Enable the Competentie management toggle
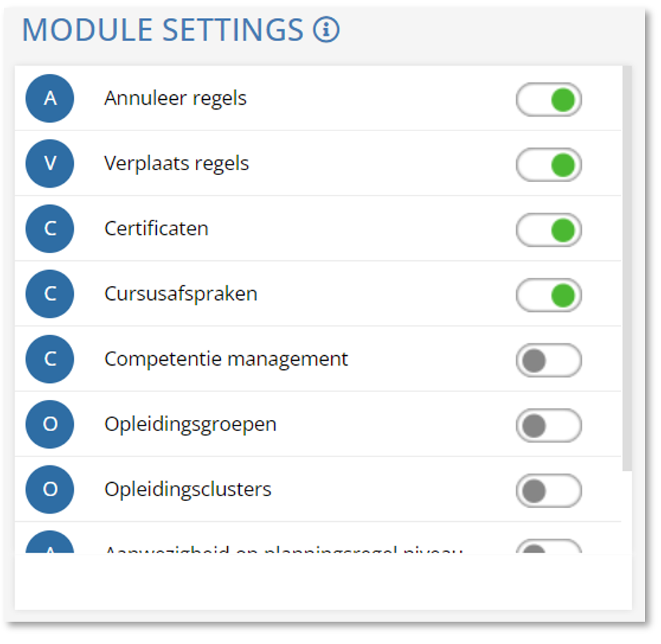This screenshot has height=644, width=661. [x=549, y=361]
